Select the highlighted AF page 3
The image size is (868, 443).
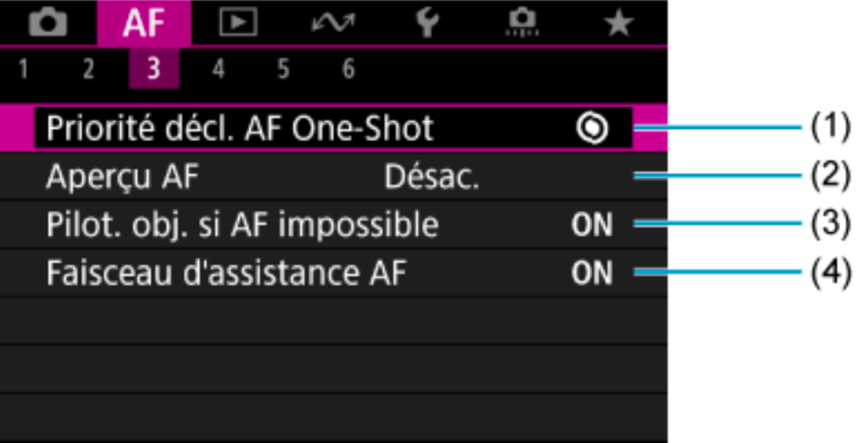tap(153, 70)
